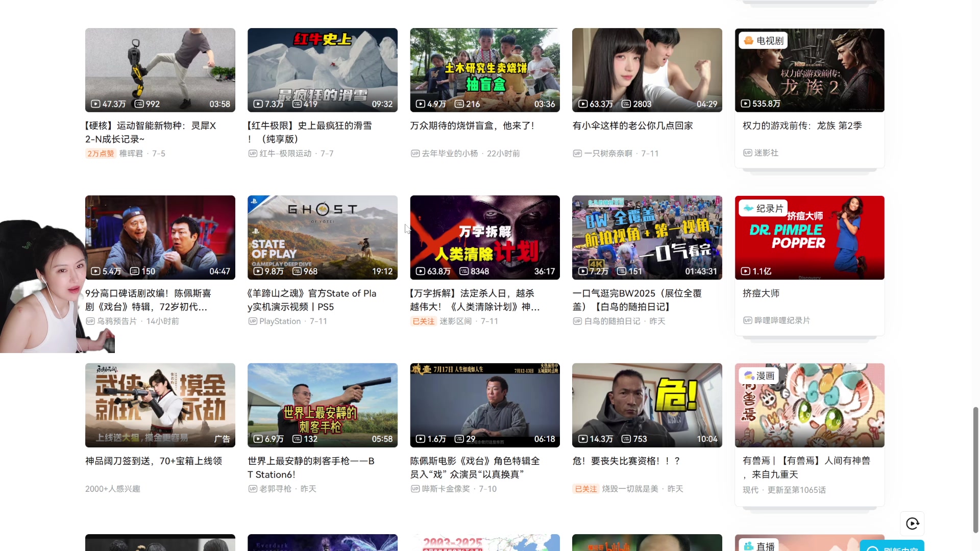Click the 漫画 category badge
980x551 pixels.
coord(759,376)
